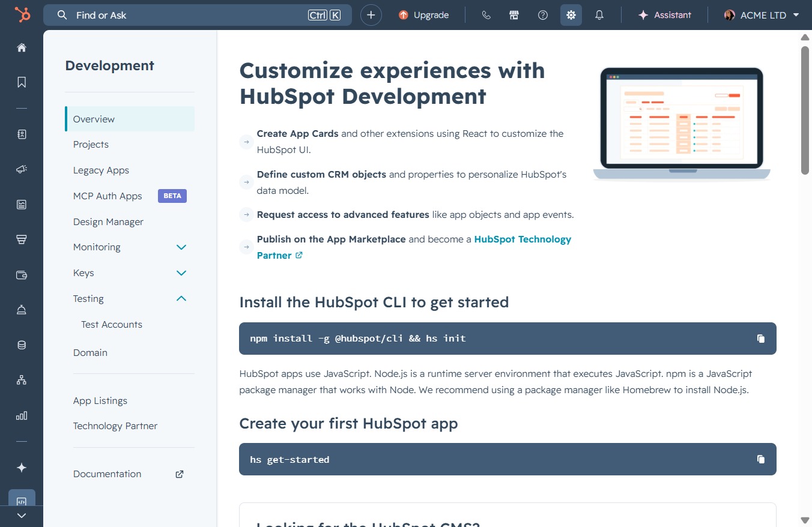Click the npm install command text

pos(358,339)
